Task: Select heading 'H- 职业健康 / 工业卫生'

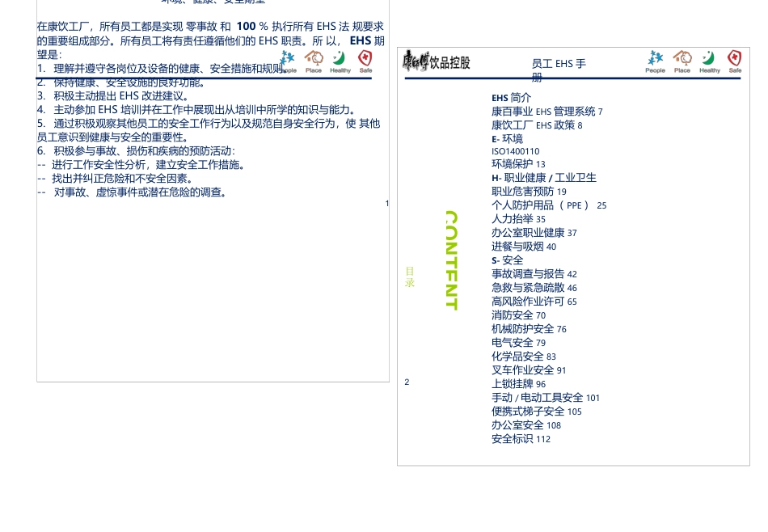Action: (544, 177)
